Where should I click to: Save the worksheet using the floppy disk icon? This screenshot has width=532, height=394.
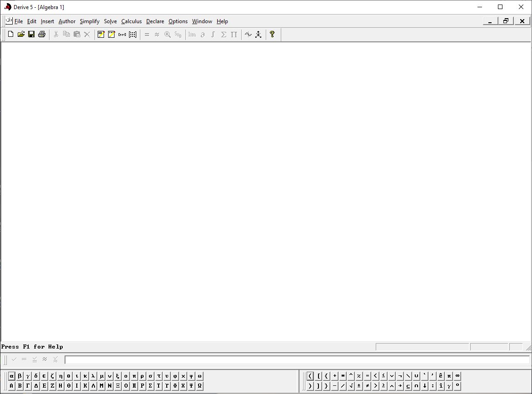[x=31, y=34]
